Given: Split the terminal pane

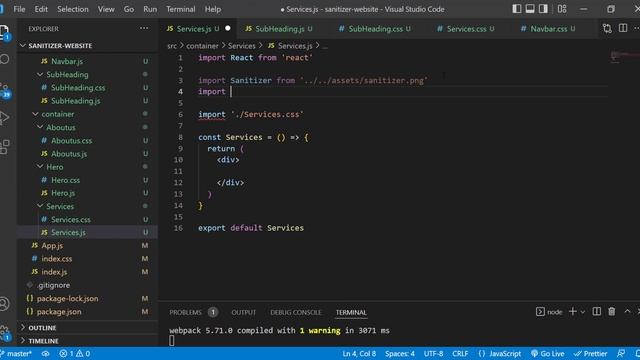Looking at the screenshot, I should pos(596,312).
